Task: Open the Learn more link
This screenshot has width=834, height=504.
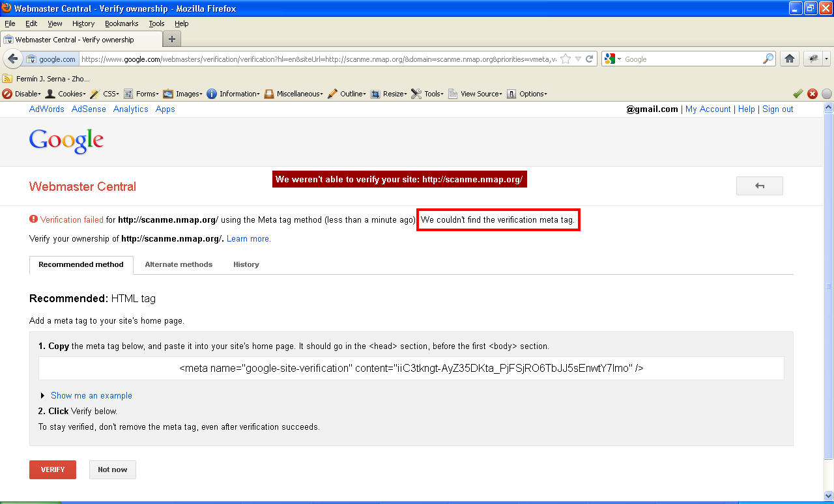Action: click(249, 239)
